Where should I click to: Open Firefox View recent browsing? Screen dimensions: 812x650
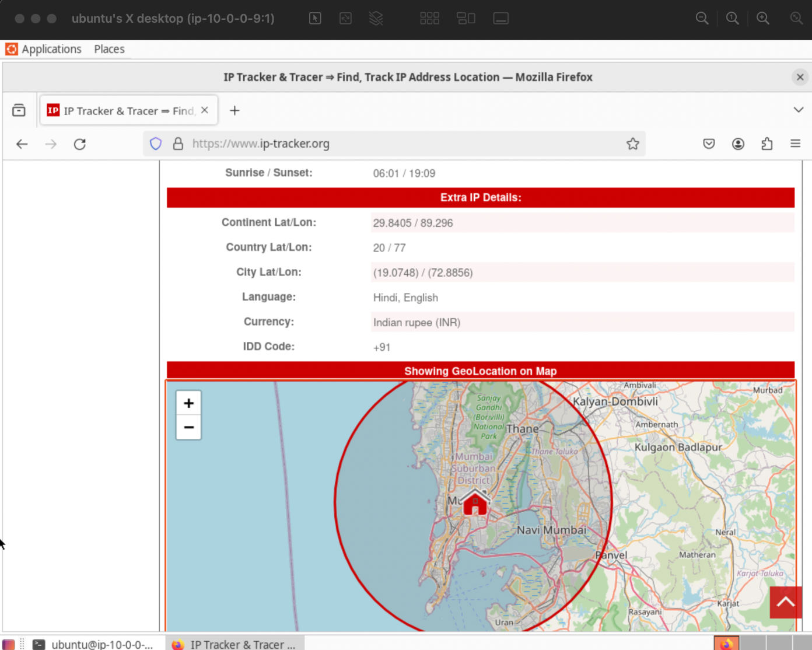click(x=19, y=110)
